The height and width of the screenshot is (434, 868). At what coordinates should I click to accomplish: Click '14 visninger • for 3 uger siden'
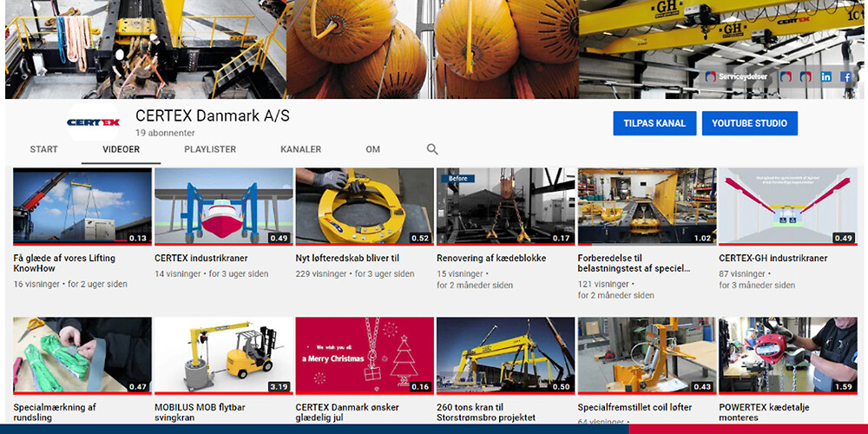point(212,274)
